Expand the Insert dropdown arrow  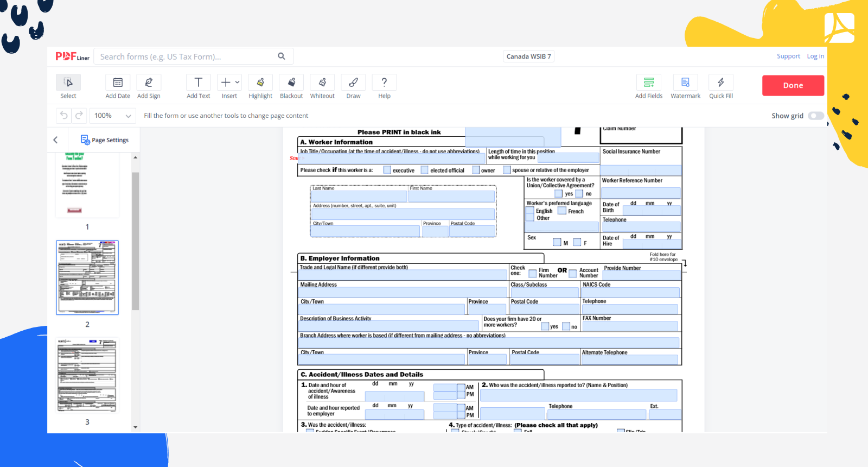click(x=238, y=83)
